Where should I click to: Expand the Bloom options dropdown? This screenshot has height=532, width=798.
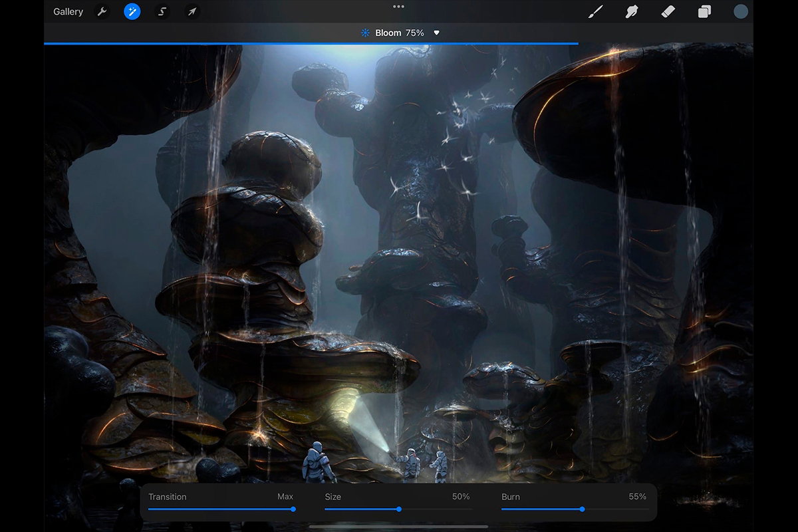[436, 32]
